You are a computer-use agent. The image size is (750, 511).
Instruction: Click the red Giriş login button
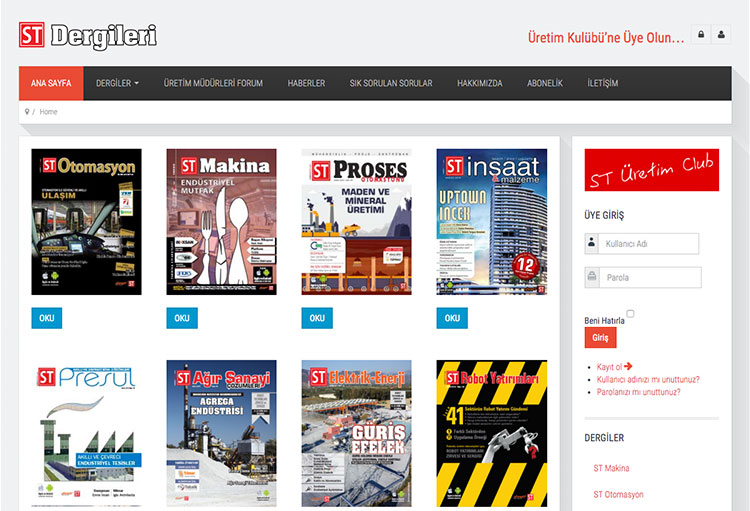[x=600, y=338]
